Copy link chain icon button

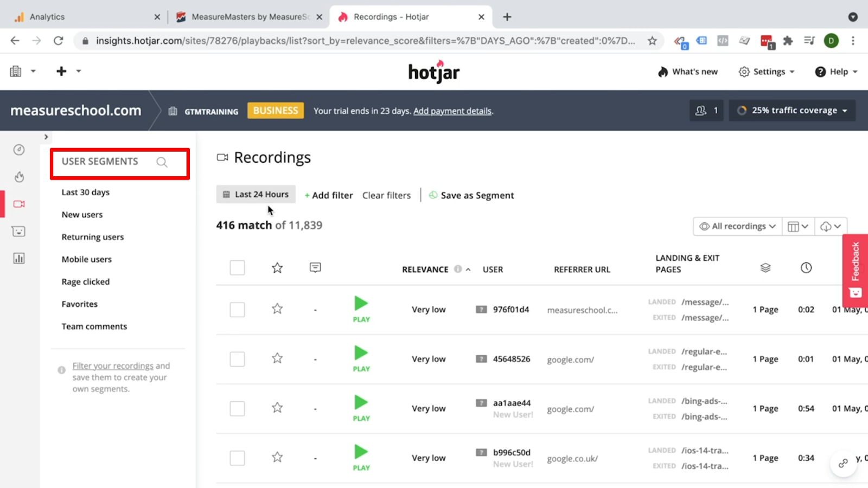(x=843, y=463)
